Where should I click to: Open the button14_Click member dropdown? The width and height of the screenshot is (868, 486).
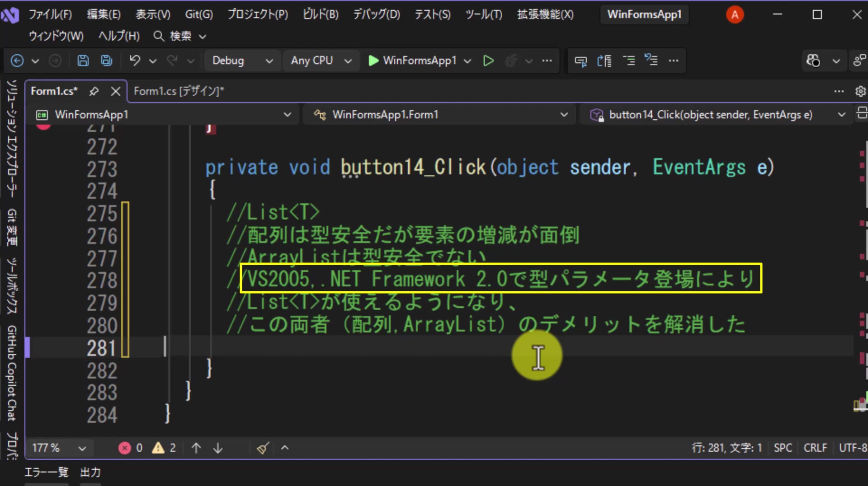point(717,115)
